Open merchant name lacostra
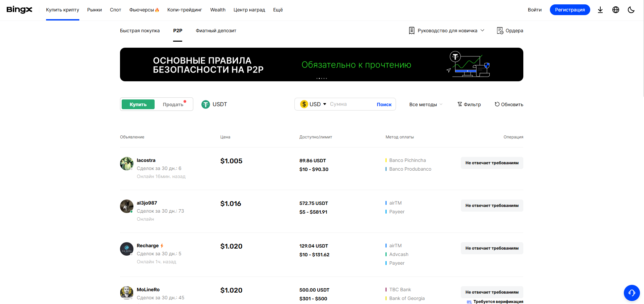 coord(146,160)
